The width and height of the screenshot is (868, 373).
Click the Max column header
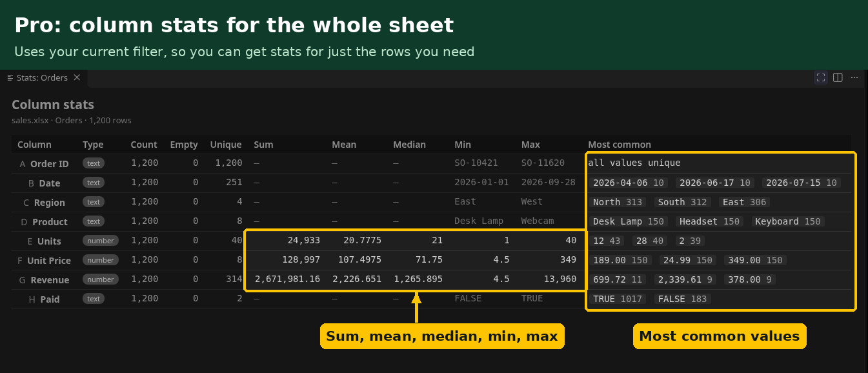(x=530, y=145)
